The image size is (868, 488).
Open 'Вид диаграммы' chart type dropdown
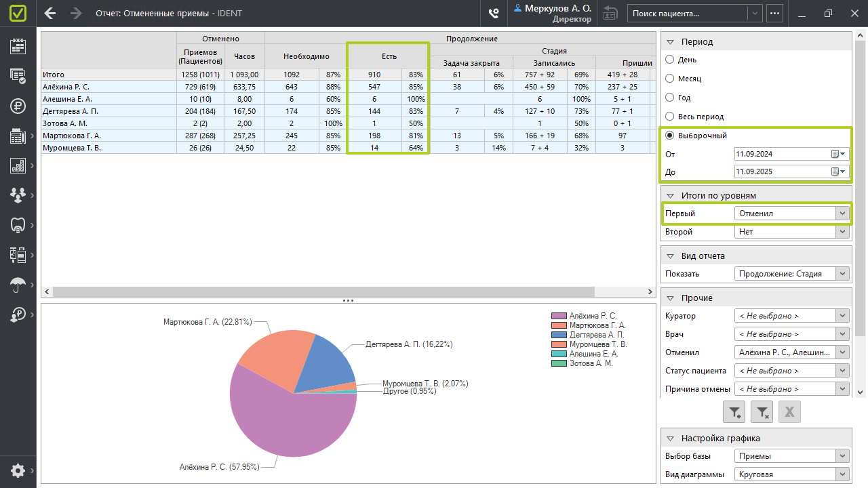pos(842,474)
